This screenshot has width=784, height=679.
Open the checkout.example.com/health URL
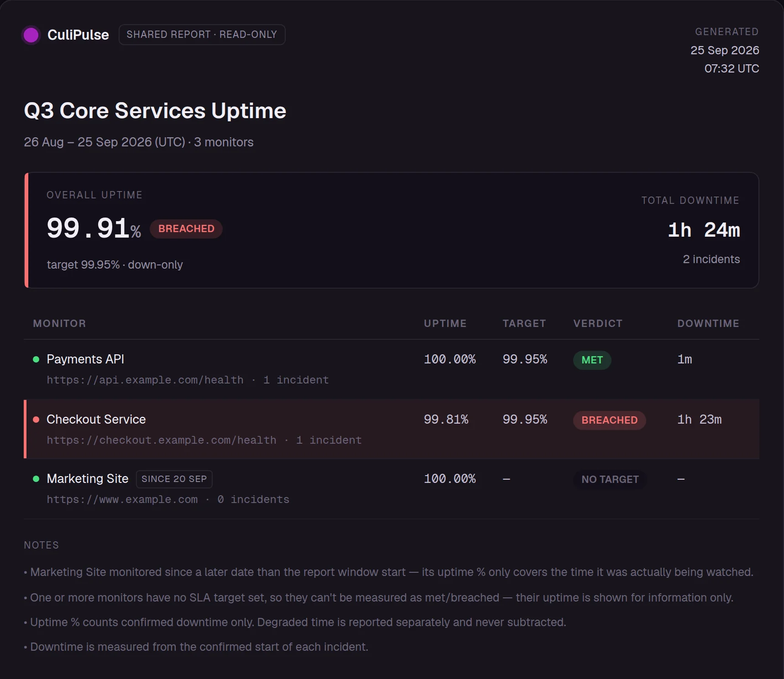pyautogui.click(x=162, y=440)
